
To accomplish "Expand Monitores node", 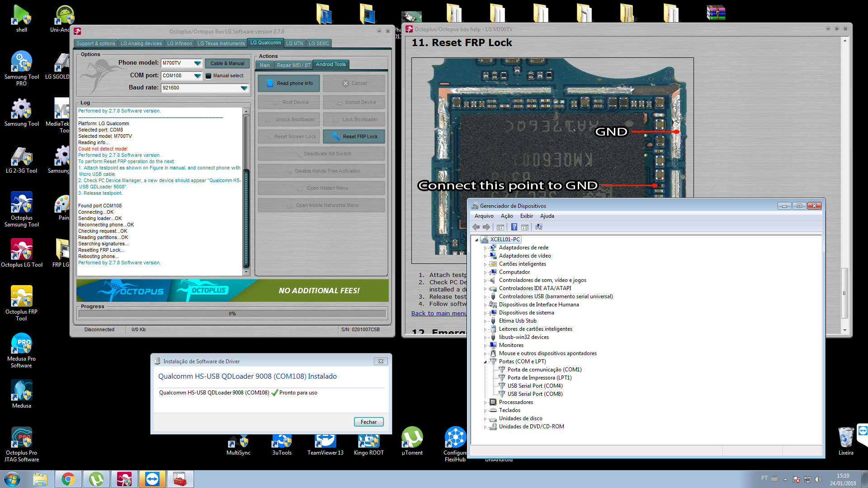I will click(486, 346).
